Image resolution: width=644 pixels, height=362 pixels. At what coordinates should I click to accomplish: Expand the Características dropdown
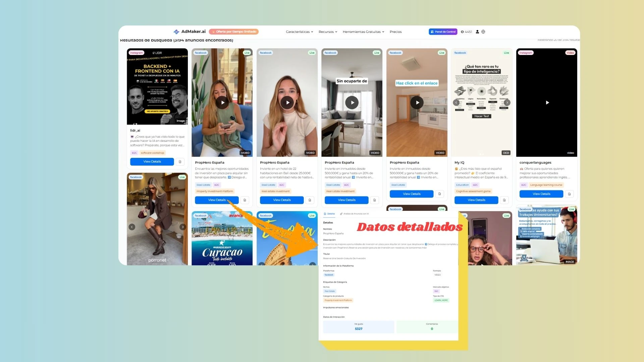tap(299, 32)
